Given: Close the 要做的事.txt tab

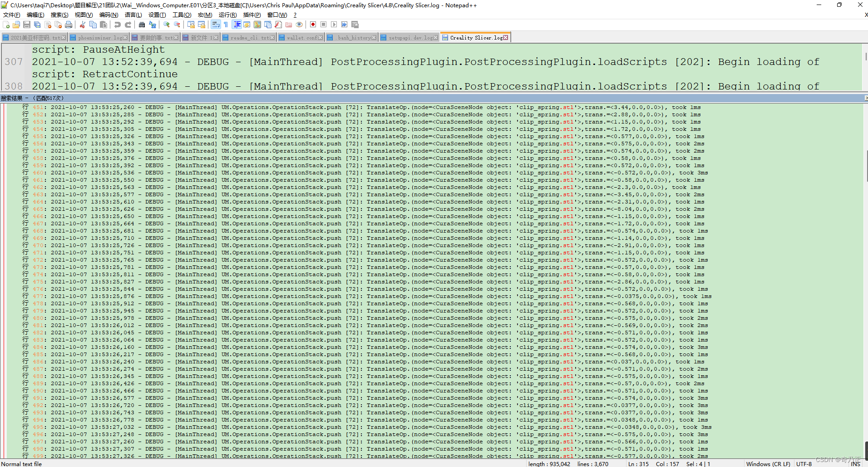Looking at the screenshot, I should click(177, 38).
